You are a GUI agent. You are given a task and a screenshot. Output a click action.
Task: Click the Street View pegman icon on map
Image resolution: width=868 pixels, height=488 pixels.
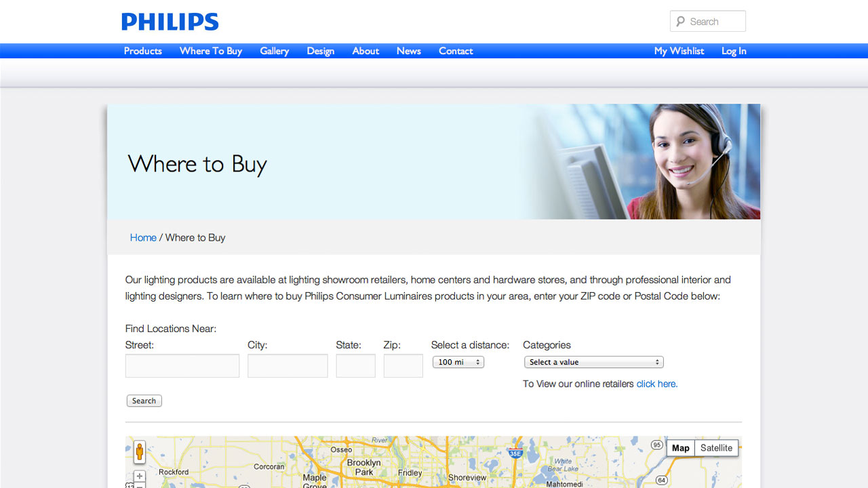tap(140, 451)
